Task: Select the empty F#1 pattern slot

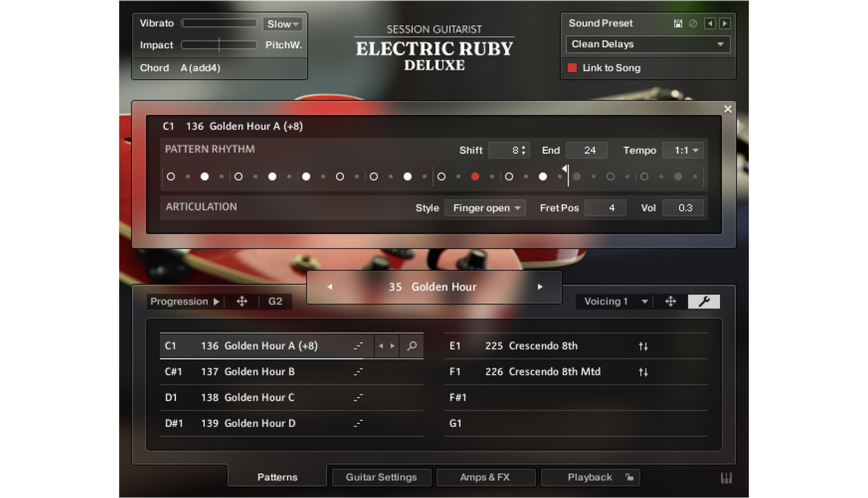Action: 576,398
